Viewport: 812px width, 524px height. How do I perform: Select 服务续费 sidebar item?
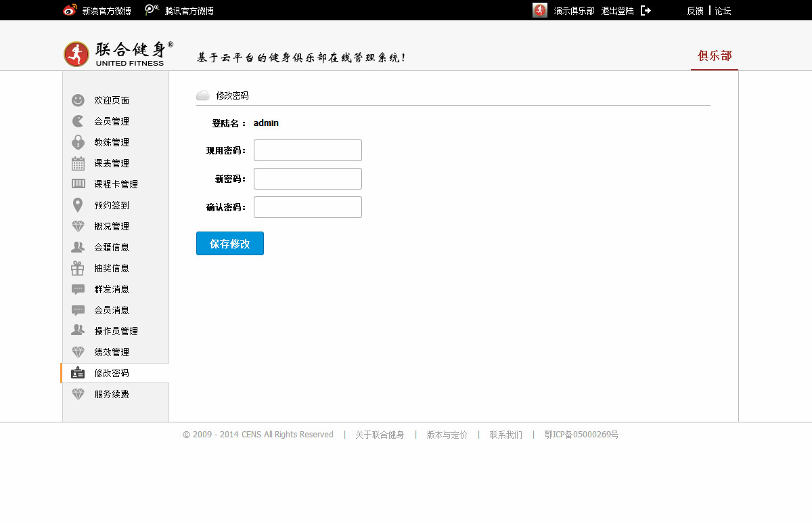click(112, 394)
